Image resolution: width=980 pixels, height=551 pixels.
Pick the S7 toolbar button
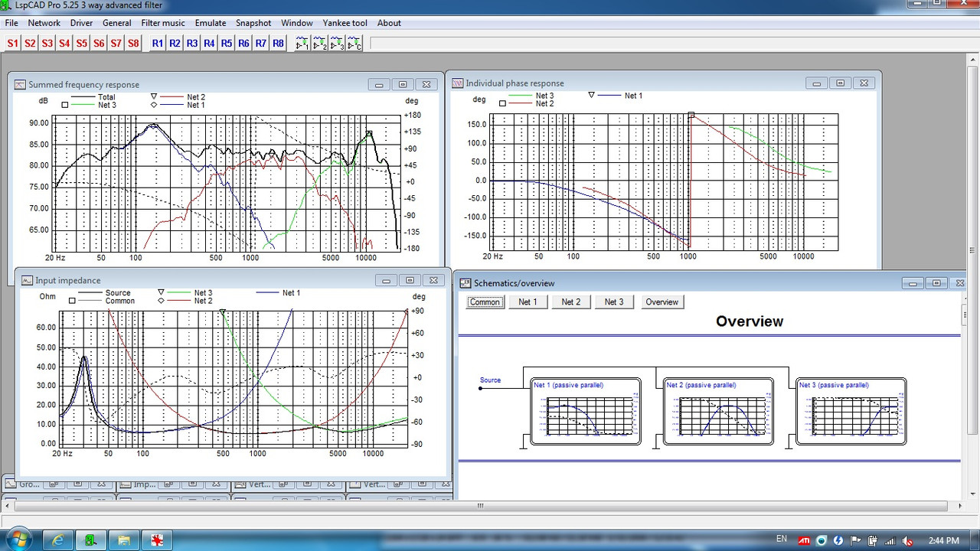point(116,44)
